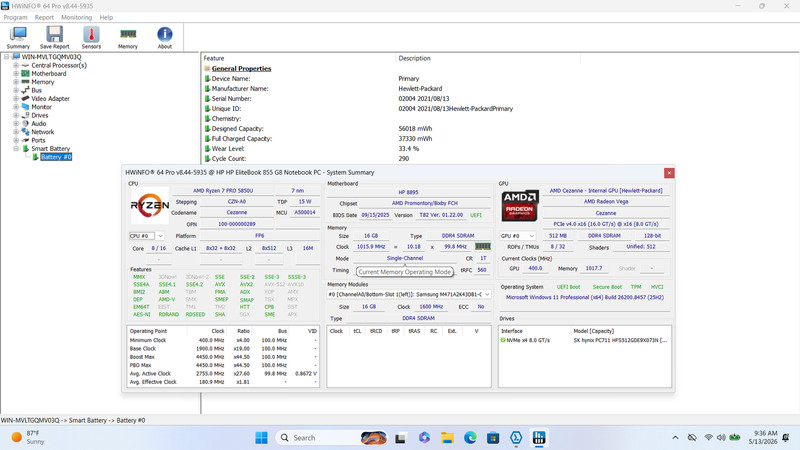Close the System Summary window
Viewport: 800px width, 450px height.
pyautogui.click(x=669, y=173)
